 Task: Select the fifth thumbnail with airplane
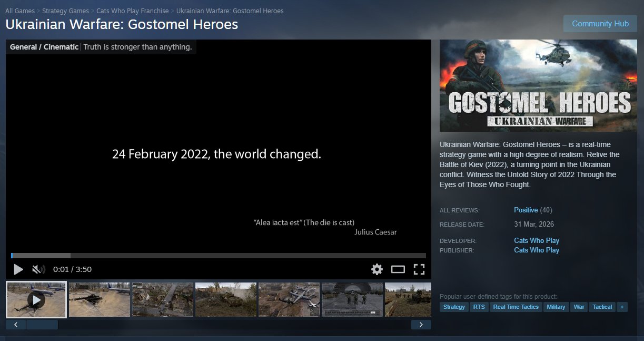coord(289,300)
